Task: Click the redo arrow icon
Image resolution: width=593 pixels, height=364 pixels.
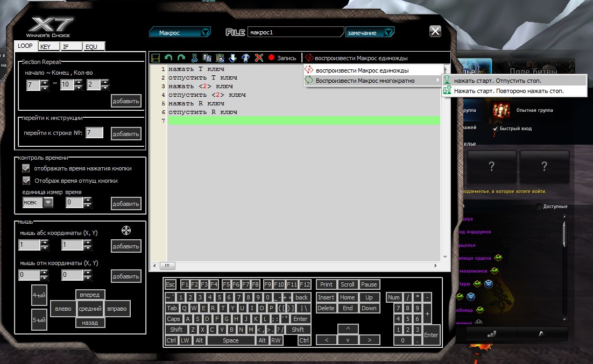Action: (181, 58)
